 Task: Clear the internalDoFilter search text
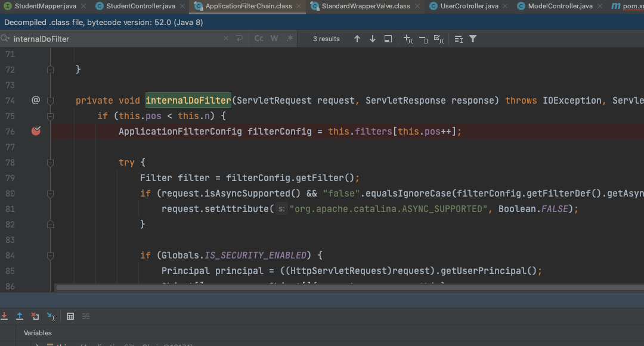coord(226,39)
